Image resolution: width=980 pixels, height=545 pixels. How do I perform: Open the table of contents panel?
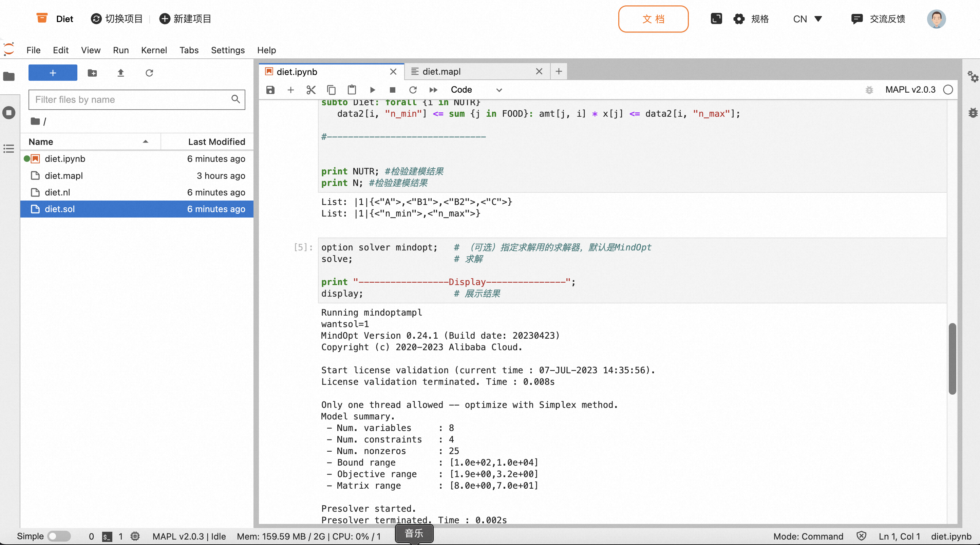pyautogui.click(x=9, y=148)
